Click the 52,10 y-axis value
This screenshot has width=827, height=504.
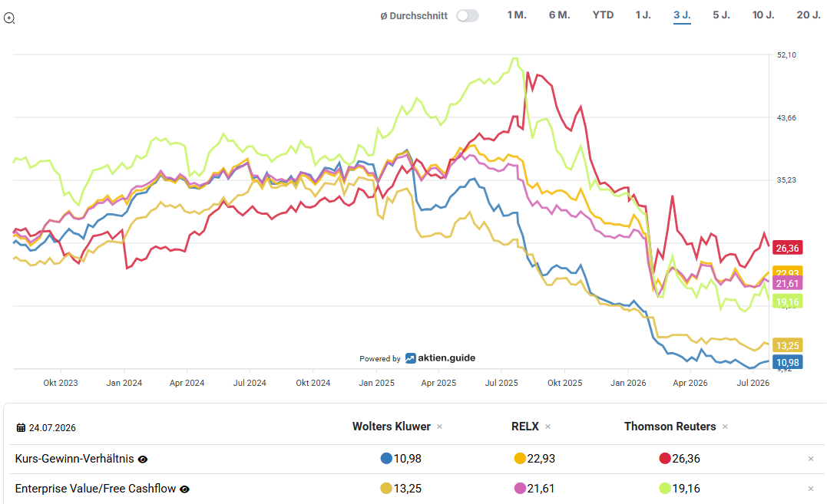[x=786, y=54]
